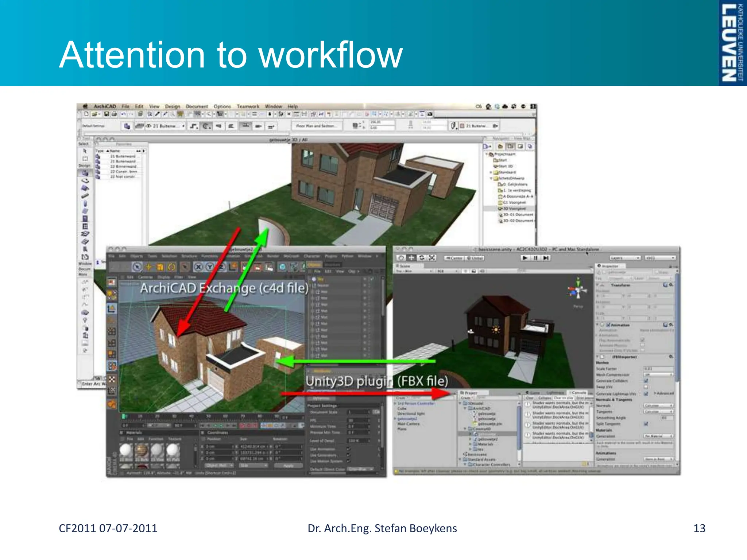Open the ArchiCAD Teamwork menu
This screenshot has width=747, height=560.
click(x=248, y=106)
